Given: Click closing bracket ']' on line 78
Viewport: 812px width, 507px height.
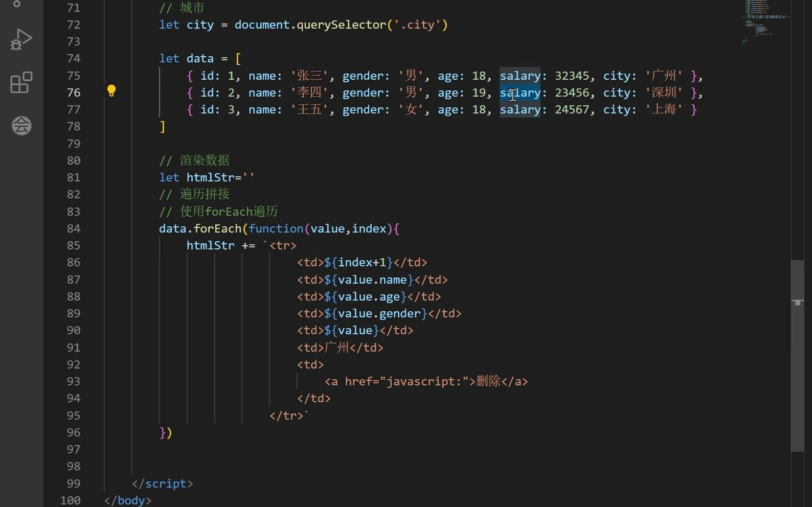Looking at the screenshot, I should pyautogui.click(x=163, y=126).
